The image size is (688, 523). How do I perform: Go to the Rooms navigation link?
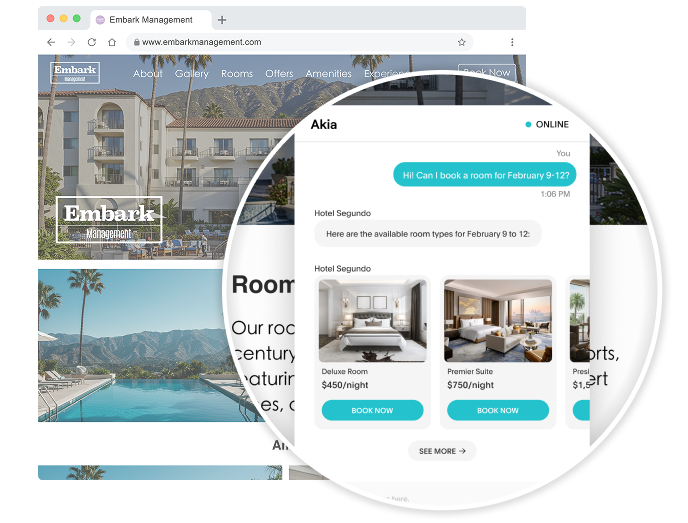(237, 73)
